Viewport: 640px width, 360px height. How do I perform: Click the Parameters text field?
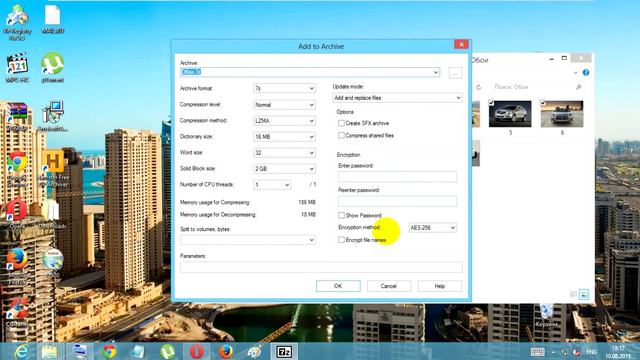(x=321, y=267)
